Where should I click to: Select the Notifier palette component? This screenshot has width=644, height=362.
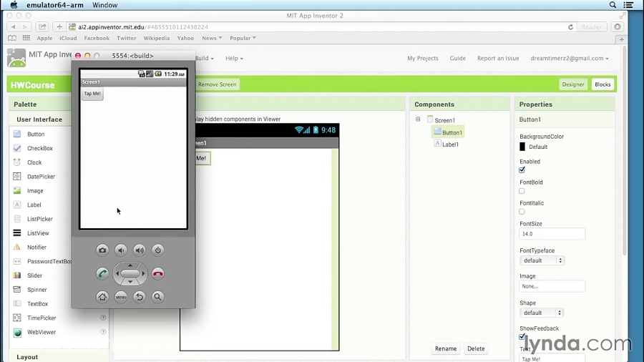click(36, 248)
